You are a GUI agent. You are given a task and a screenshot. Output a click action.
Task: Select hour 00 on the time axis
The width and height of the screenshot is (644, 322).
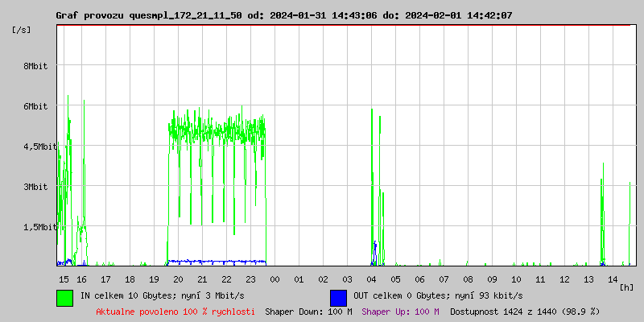275,279
